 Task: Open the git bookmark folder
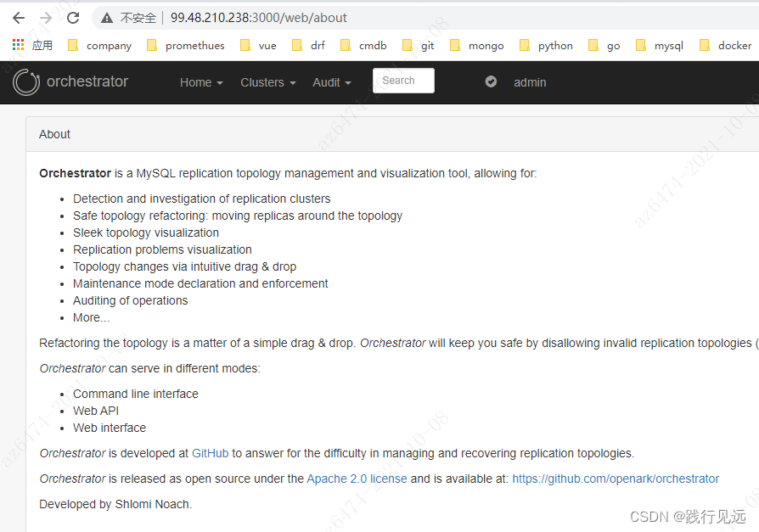[419, 46]
